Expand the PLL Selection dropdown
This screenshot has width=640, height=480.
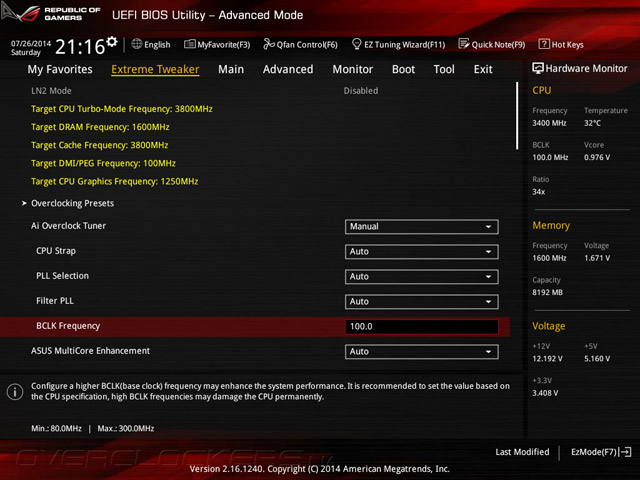[422, 276]
